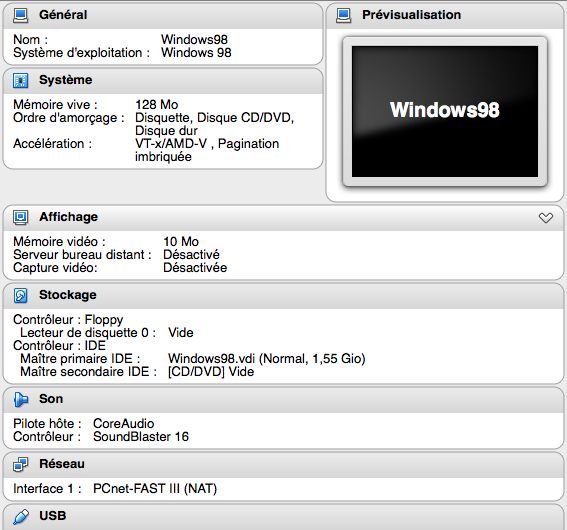Screen dimensions: 567x530
Task: Open the Réseau settings header link
Action: (62, 464)
